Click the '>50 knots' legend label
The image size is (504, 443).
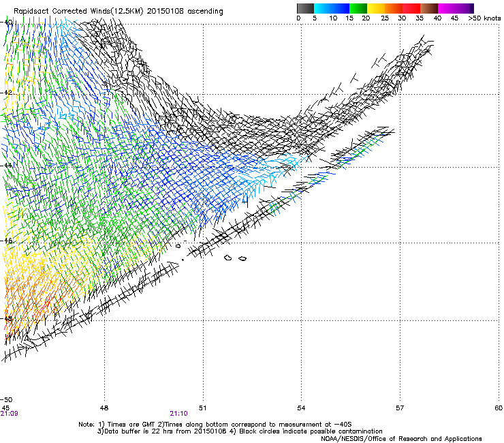pos(484,18)
